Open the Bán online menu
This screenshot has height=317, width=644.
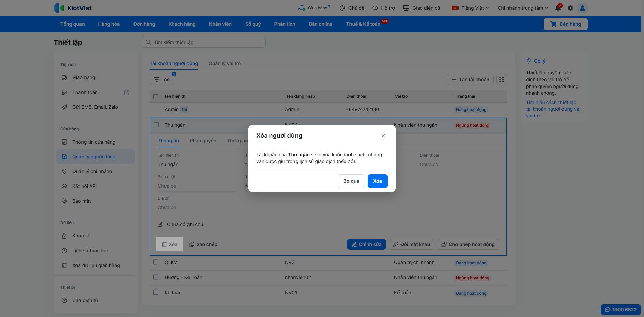click(321, 24)
